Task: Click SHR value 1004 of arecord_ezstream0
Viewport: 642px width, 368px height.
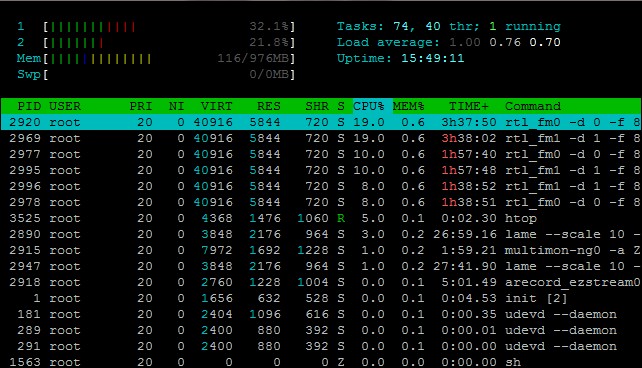Action: click(x=313, y=282)
